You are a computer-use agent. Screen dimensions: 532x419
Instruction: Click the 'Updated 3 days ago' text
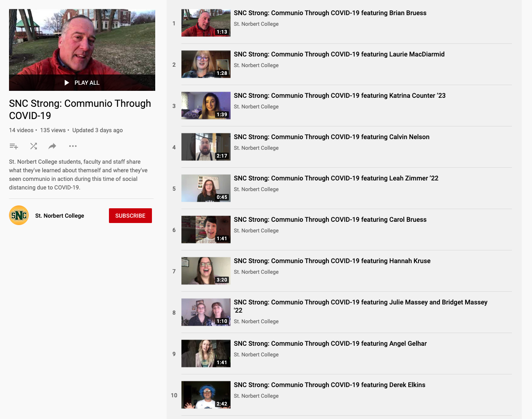[x=97, y=130]
